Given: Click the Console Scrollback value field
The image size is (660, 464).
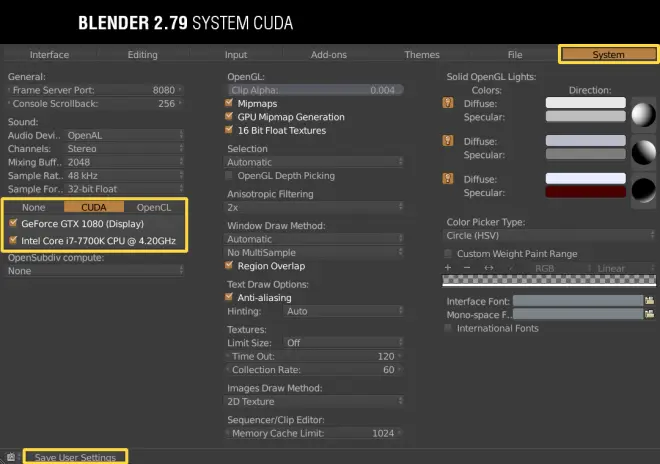Looking at the screenshot, I should 95,104.
